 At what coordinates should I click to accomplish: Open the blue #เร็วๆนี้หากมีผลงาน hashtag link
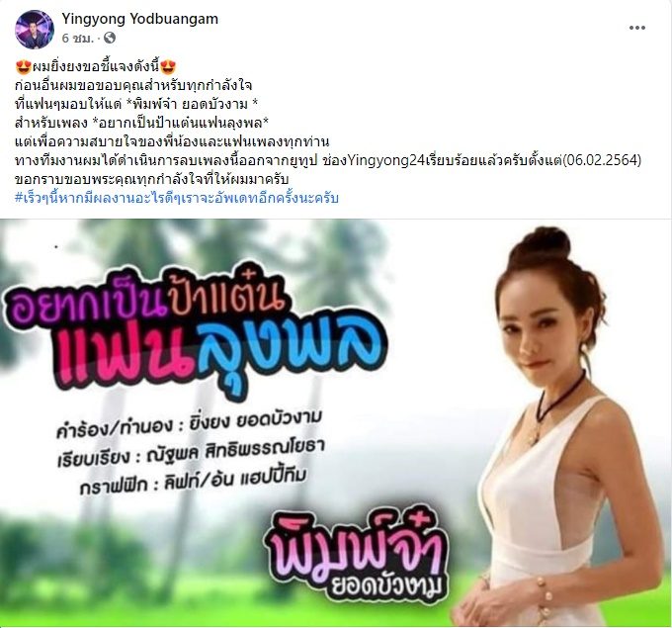click(x=177, y=198)
